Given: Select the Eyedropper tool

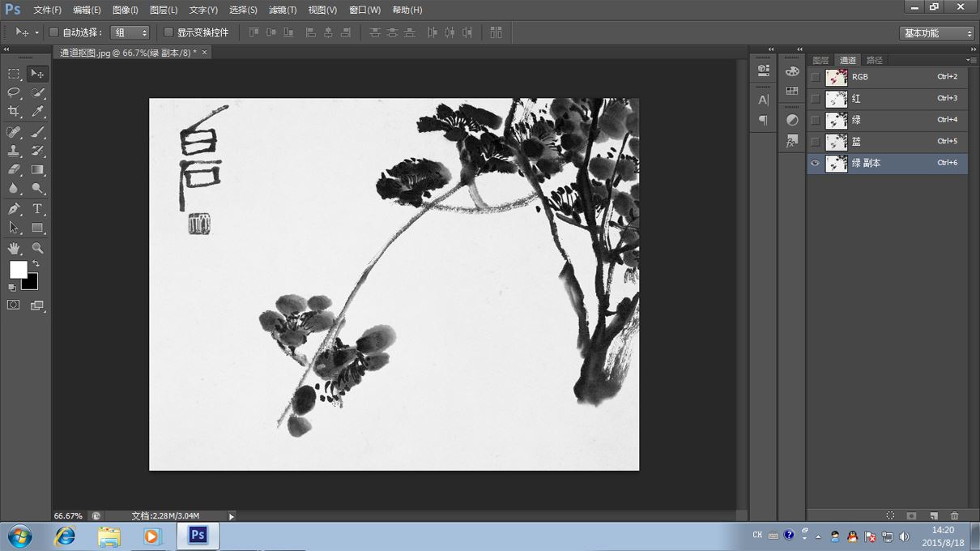Looking at the screenshot, I should pyautogui.click(x=37, y=112).
